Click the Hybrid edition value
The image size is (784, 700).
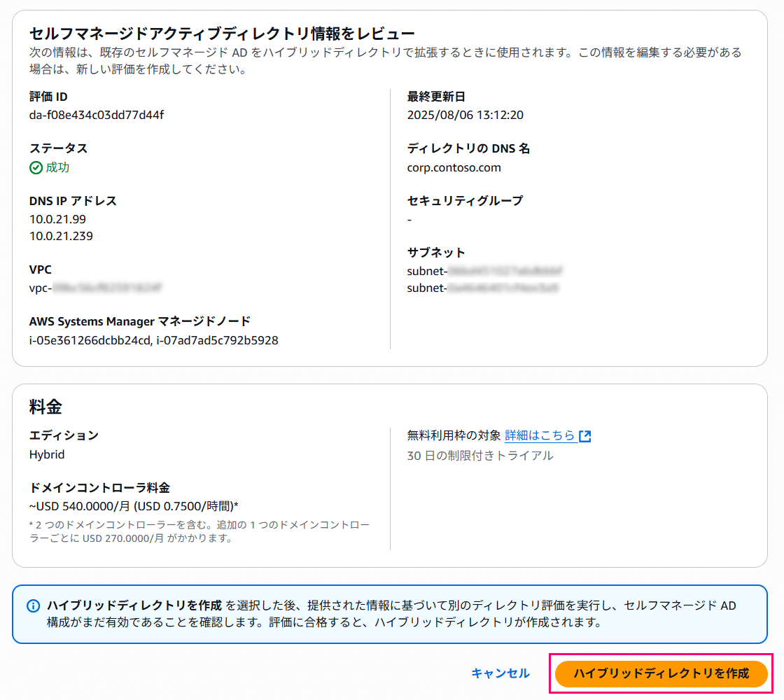[x=47, y=454]
